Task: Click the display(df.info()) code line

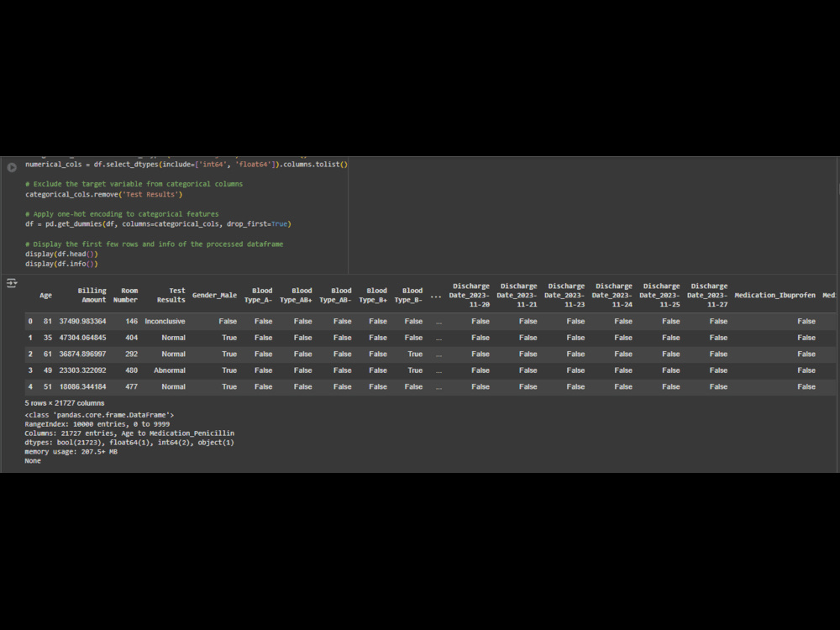Action: [61, 264]
